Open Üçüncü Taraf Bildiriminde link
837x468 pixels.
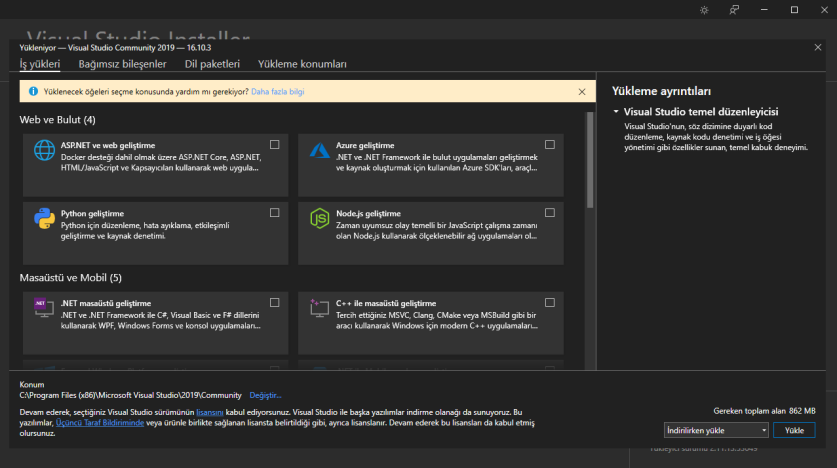[100, 423]
